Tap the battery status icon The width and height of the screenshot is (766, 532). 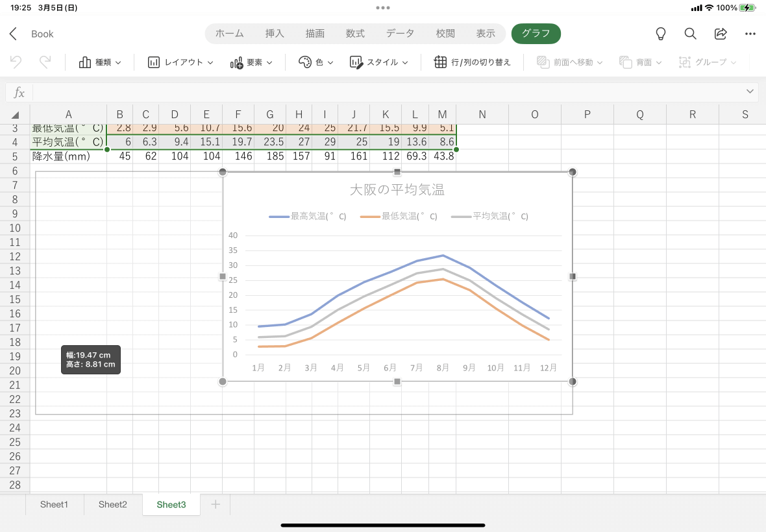[x=747, y=8]
